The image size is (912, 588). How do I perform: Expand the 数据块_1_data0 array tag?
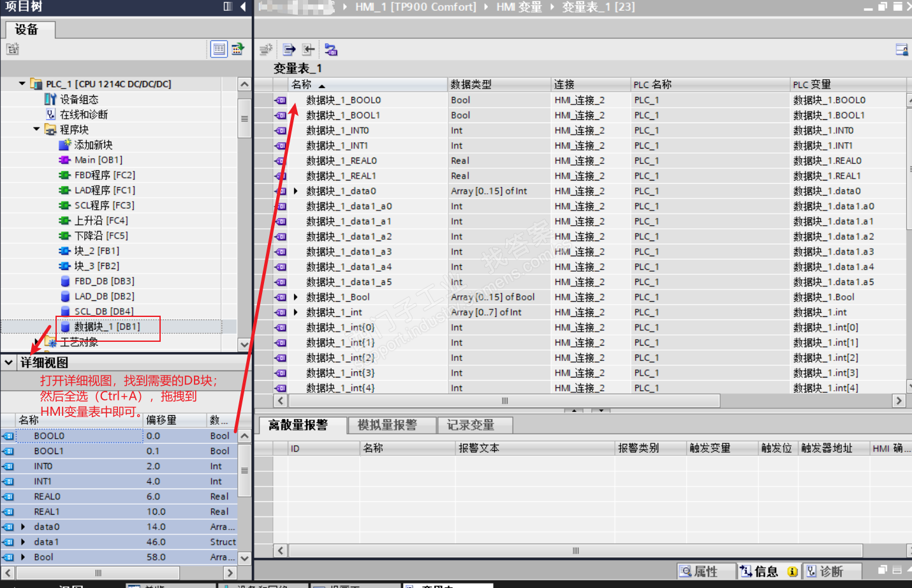click(296, 191)
